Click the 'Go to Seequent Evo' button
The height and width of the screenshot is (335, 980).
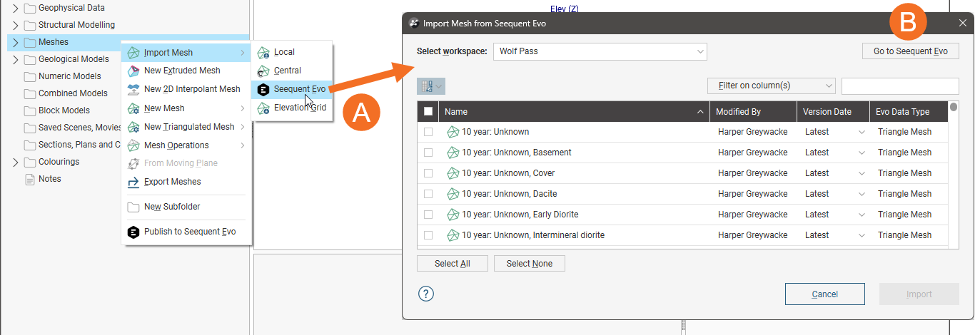911,51
